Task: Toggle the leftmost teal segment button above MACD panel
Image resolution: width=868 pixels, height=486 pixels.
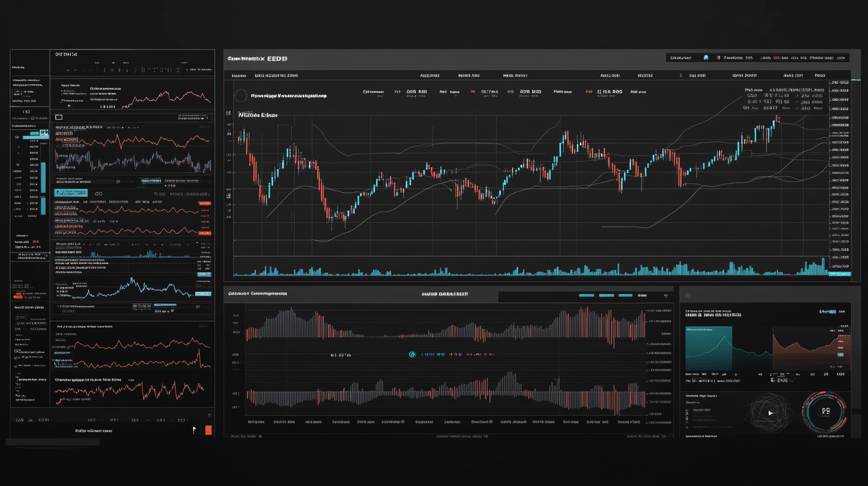Action: (x=586, y=295)
